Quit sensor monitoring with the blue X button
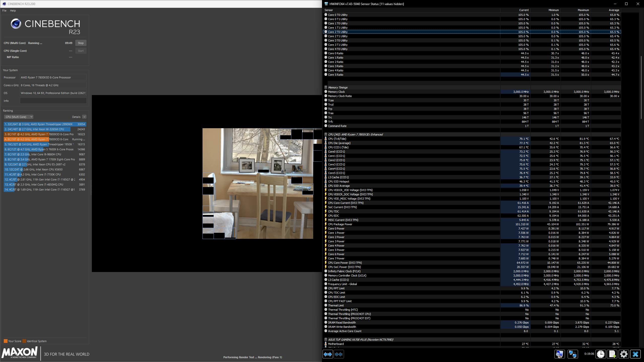 tap(635, 354)
